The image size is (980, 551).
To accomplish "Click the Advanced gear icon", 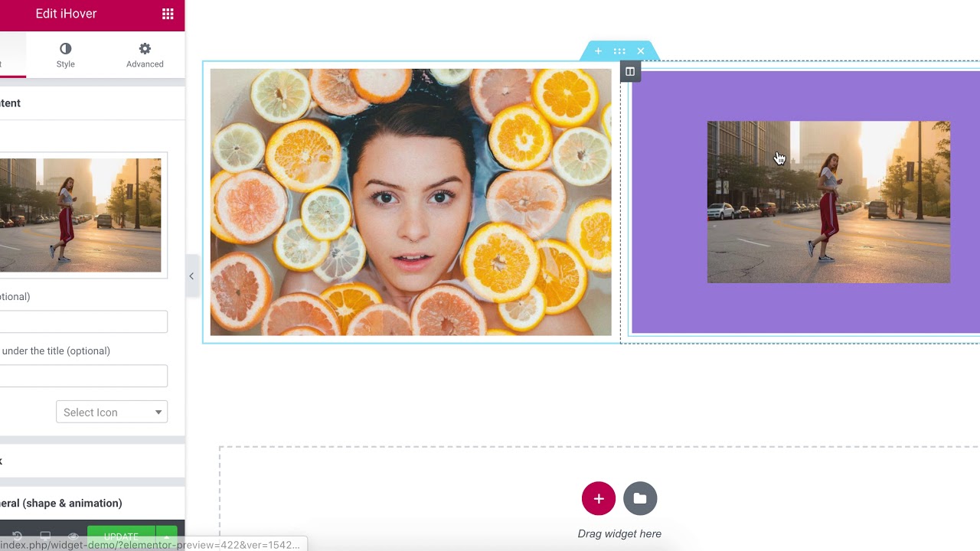I will [x=145, y=48].
